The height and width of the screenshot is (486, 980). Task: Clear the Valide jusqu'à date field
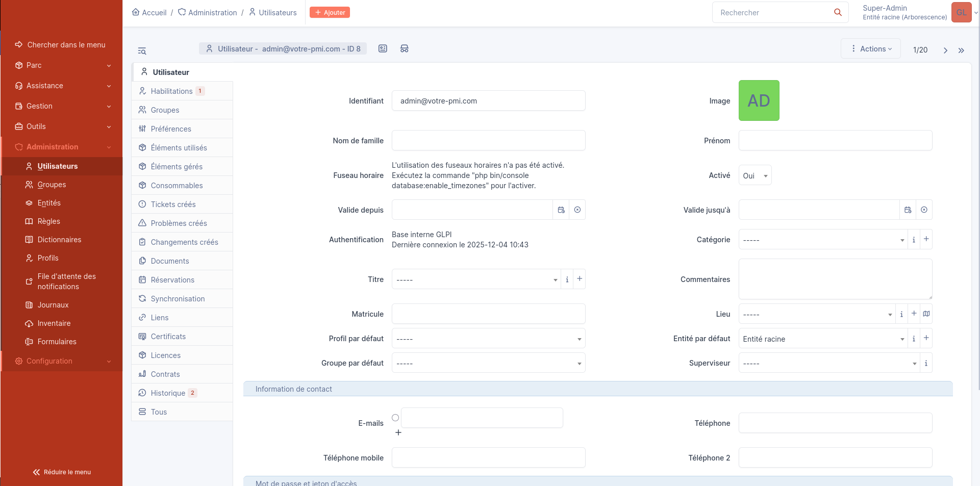click(x=924, y=210)
